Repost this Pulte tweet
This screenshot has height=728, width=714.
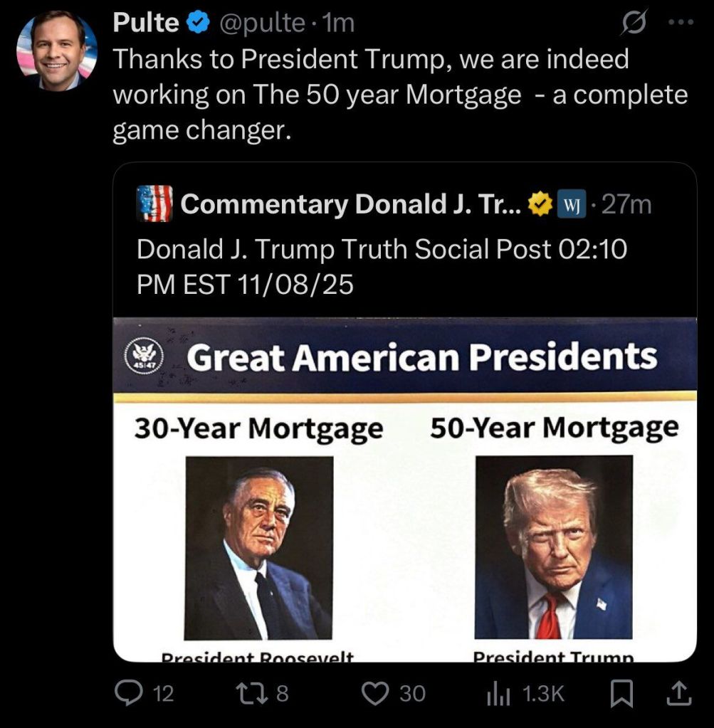pyautogui.click(x=255, y=693)
